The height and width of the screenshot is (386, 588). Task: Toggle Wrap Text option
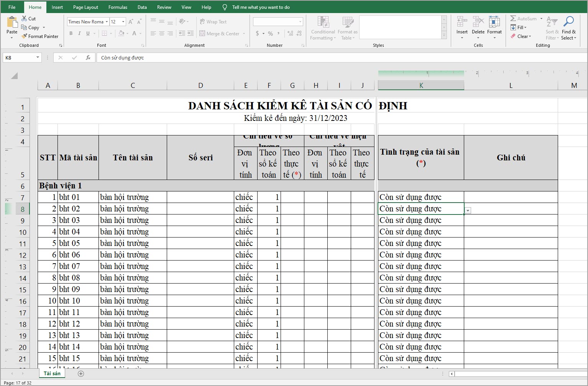213,22
